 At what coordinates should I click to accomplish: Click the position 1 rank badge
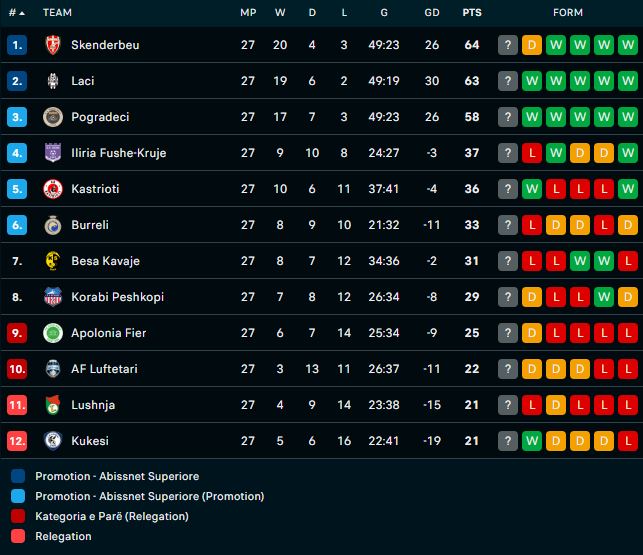click(x=17, y=45)
